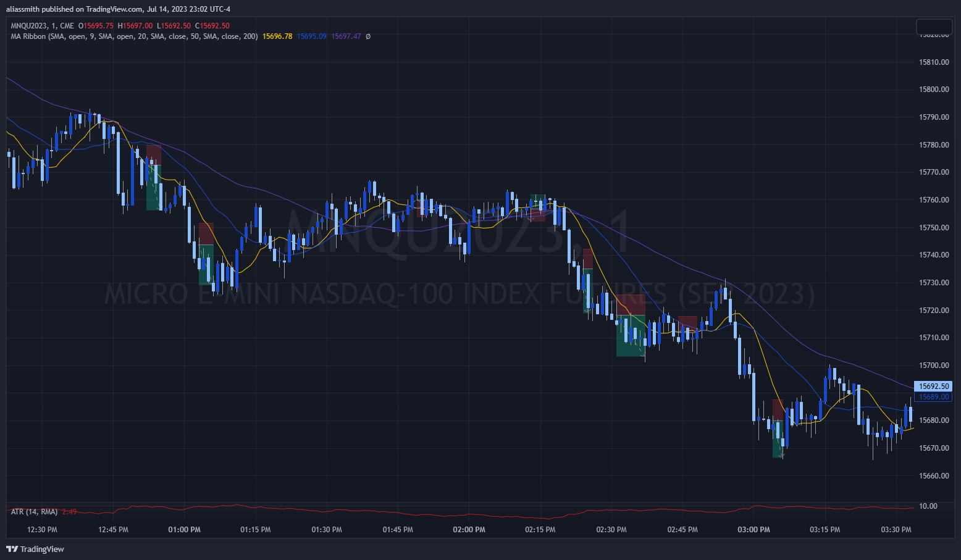Click the 15810.00 price axis label

[934, 62]
